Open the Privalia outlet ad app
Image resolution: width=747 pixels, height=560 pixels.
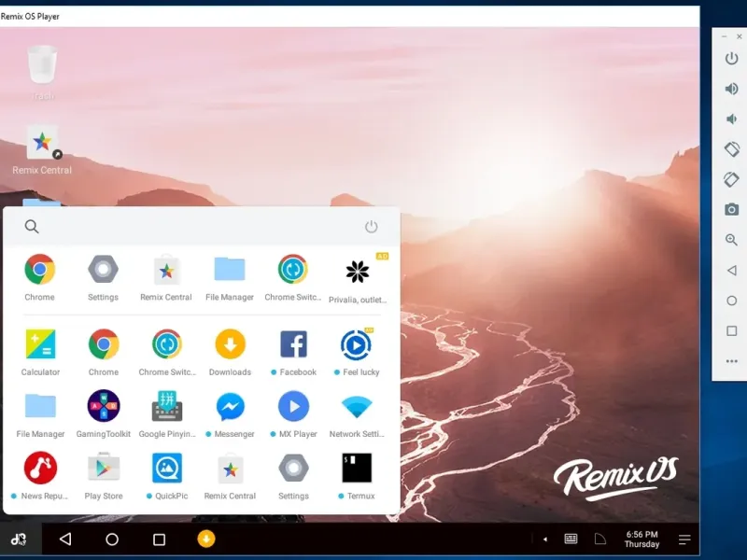(358, 272)
